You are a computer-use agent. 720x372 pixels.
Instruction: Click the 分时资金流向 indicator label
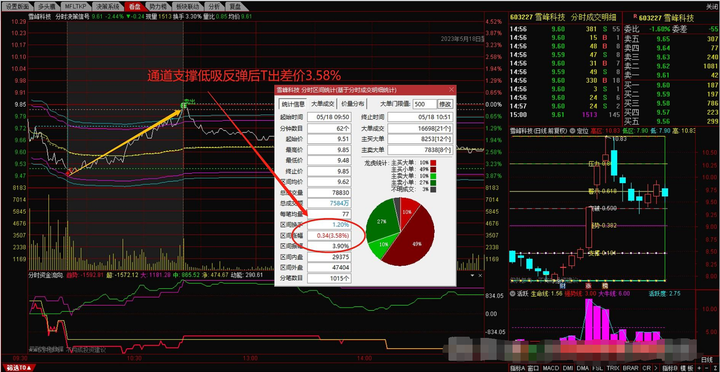click(x=45, y=275)
